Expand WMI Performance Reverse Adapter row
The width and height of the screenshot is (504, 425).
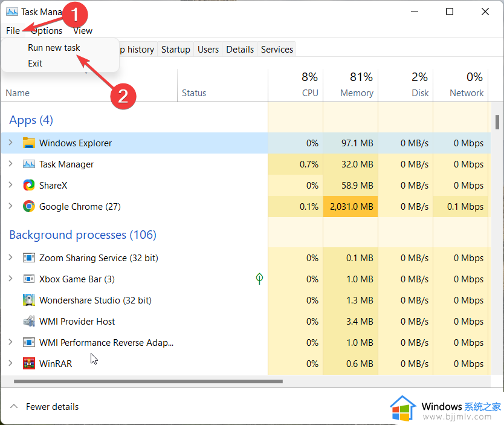tap(10, 342)
